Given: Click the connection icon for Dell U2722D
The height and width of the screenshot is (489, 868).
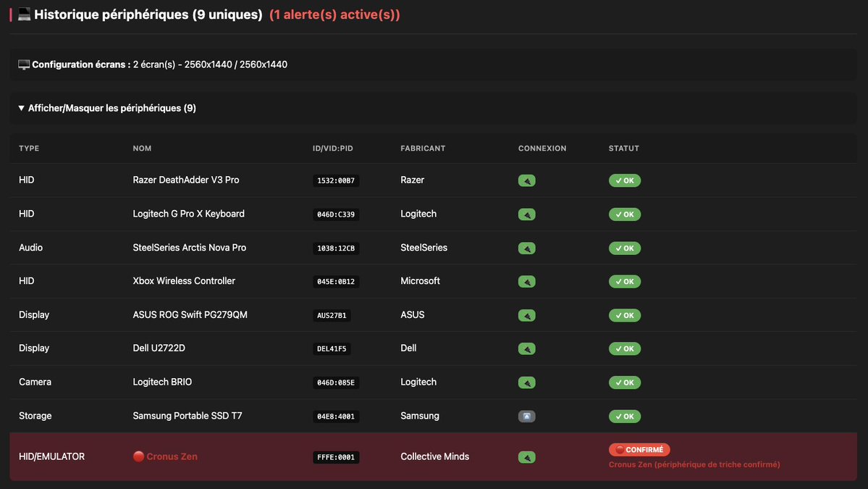Looking at the screenshot, I should coord(526,349).
